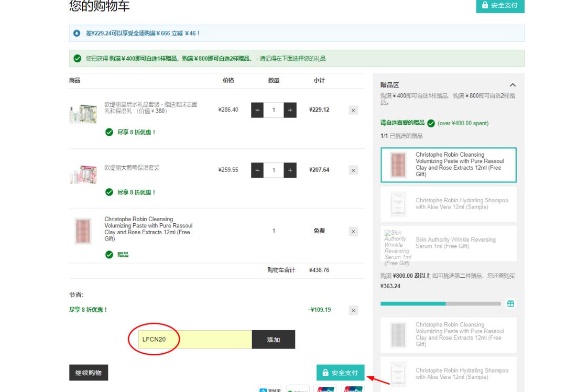Select the Christophe Robin paste in second gift tier
The width and height of the screenshot is (566, 392).
[x=448, y=335]
